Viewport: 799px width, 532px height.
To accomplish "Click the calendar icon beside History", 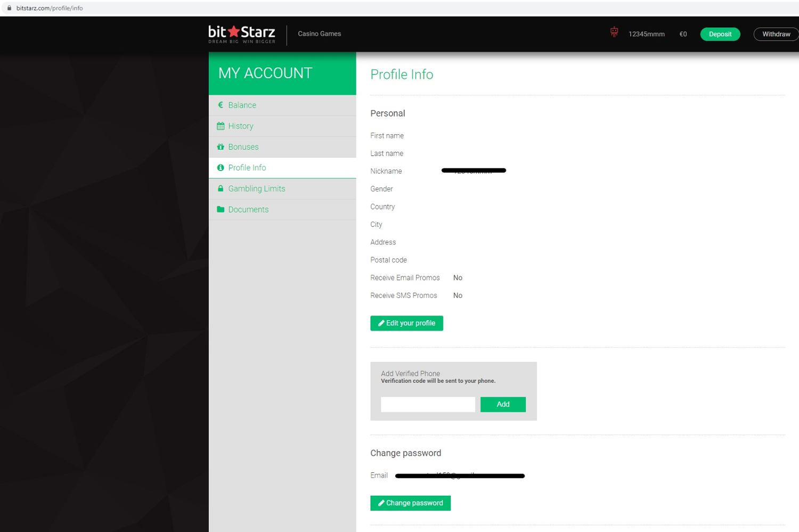I will [x=221, y=126].
